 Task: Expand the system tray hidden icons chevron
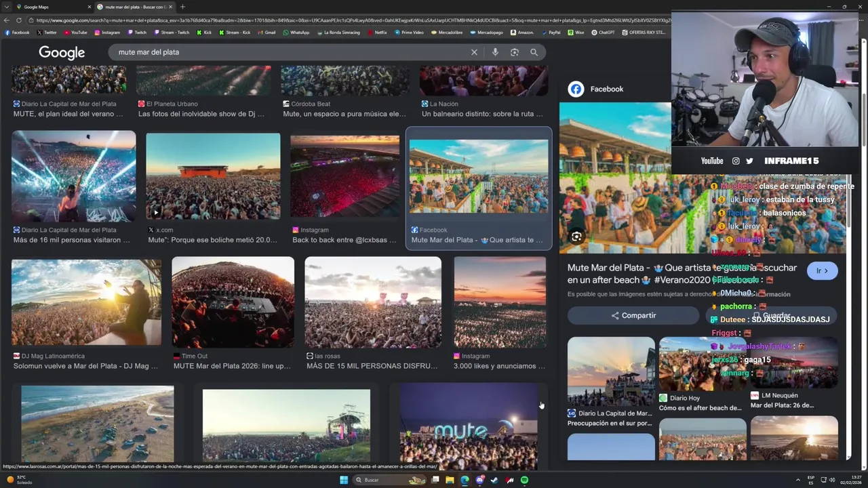[798, 480]
